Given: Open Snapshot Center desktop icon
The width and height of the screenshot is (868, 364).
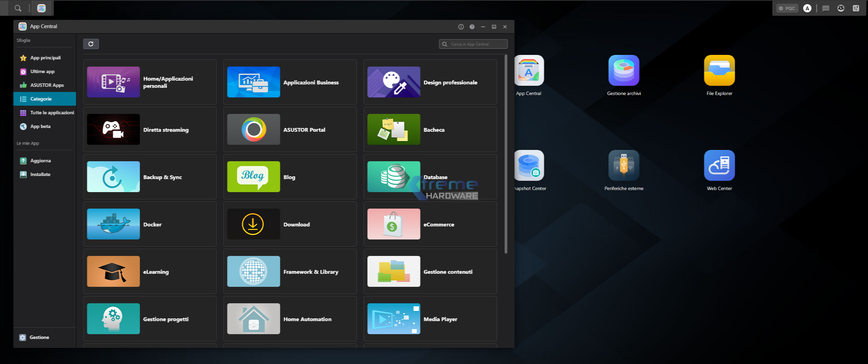Looking at the screenshot, I should (x=530, y=171).
